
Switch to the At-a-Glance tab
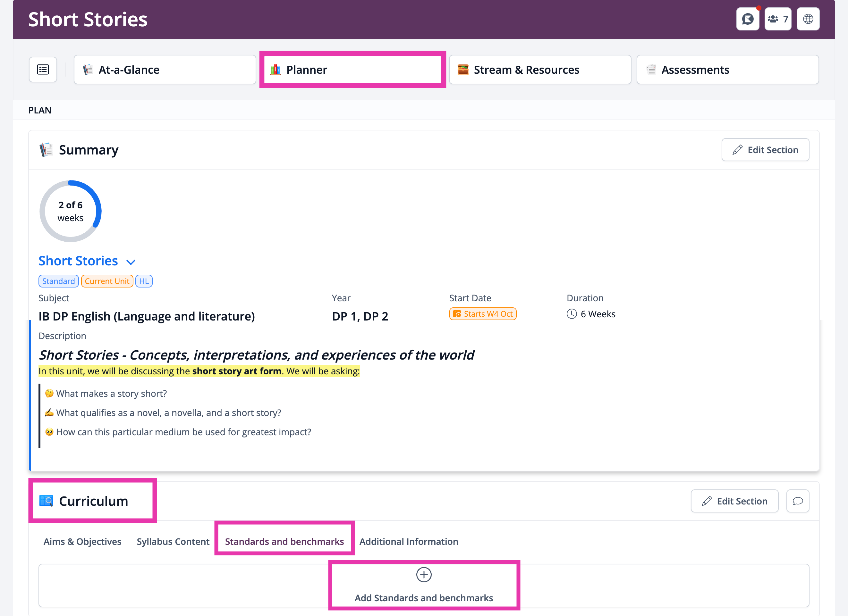(x=165, y=70)
